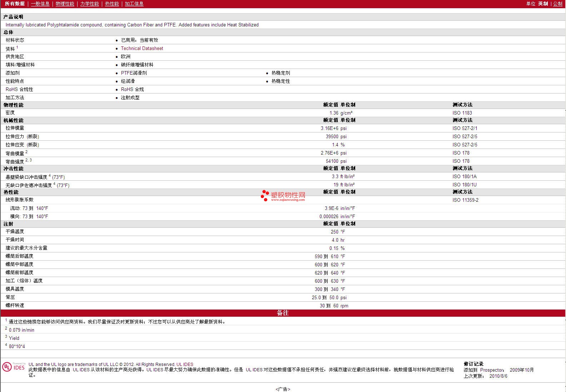Viewport: 566px width, 392px height.
Task: Click the 广告 placeholder at page bottom
Action: click(x=283, y=389)
